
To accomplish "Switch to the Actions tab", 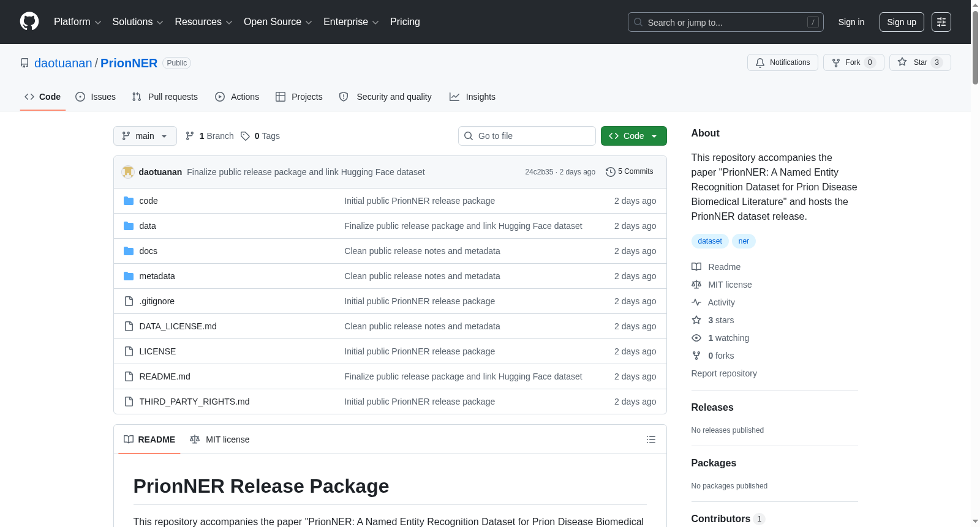I will 237,97.
